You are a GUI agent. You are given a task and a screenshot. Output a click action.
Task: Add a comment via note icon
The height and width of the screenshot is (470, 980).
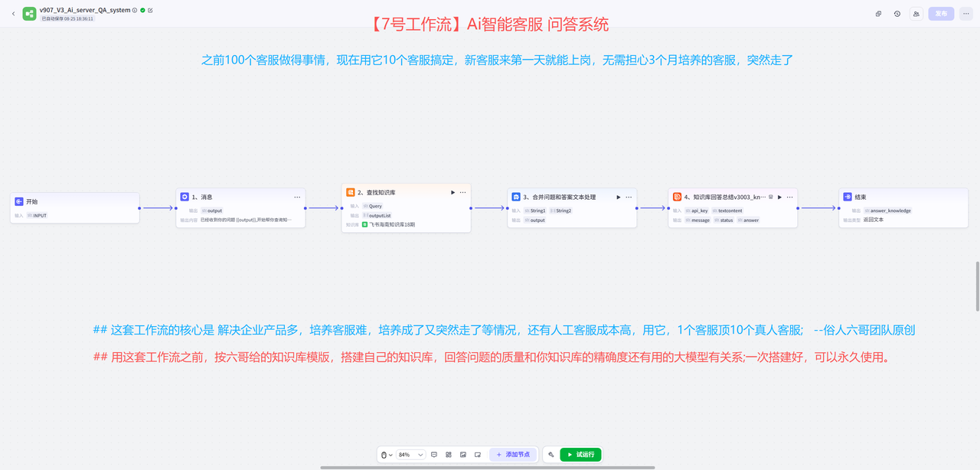point(434,455)
